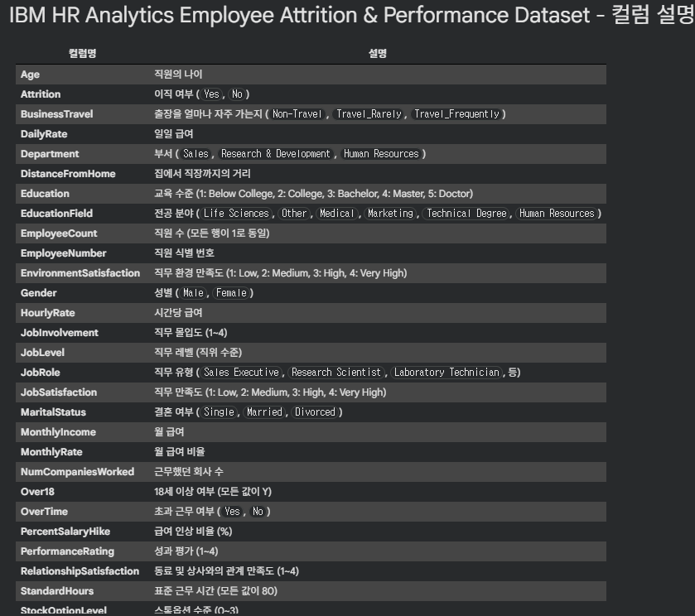695x616 pixels.
Task: Select the Laboratory Technician code tag
Action: [446, 373]
